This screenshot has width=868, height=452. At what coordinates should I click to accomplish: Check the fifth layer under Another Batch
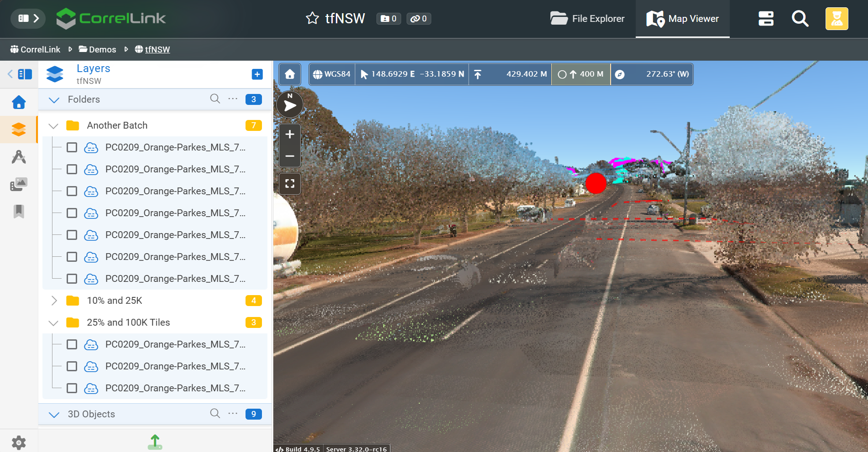pos(72,235)
